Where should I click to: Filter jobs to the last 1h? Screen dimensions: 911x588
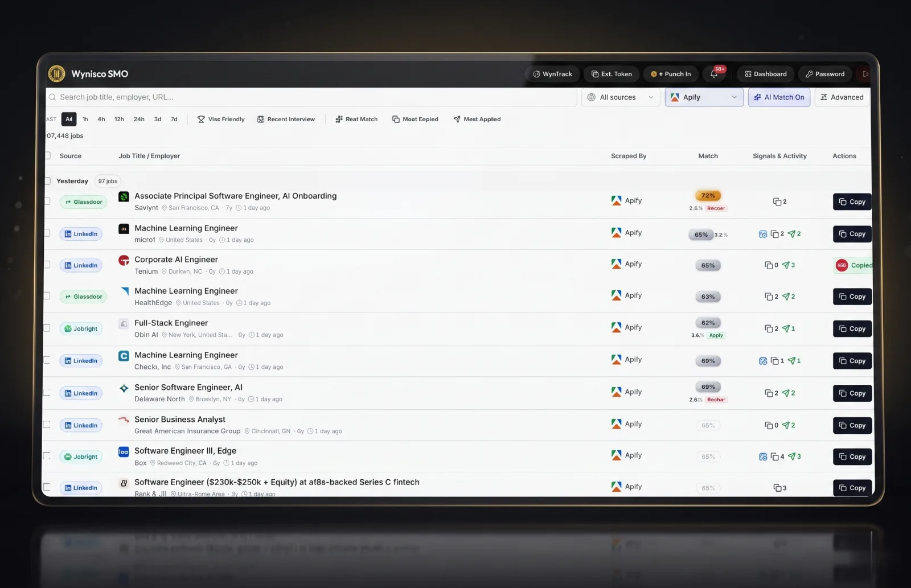click(x=85, y=119)
